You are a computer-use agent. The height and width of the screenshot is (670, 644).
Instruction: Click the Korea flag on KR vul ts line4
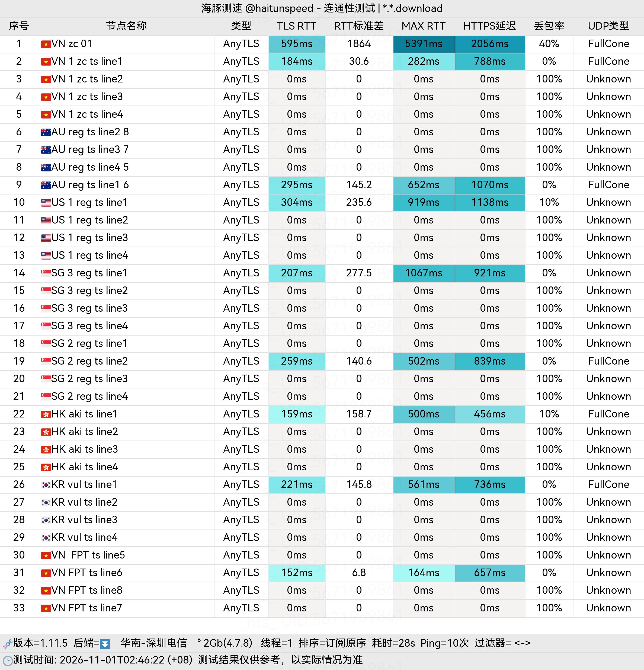click(x=46, y=538)
